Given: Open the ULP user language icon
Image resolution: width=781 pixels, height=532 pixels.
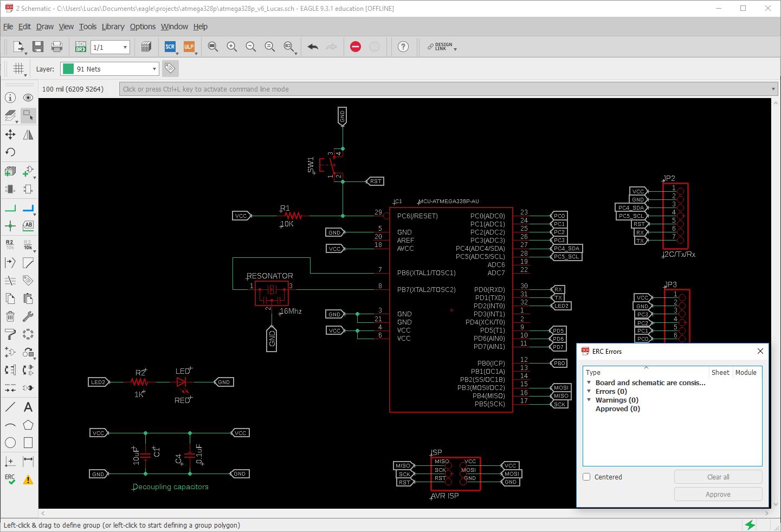Looking at the screenshot, I should (189, 47).
